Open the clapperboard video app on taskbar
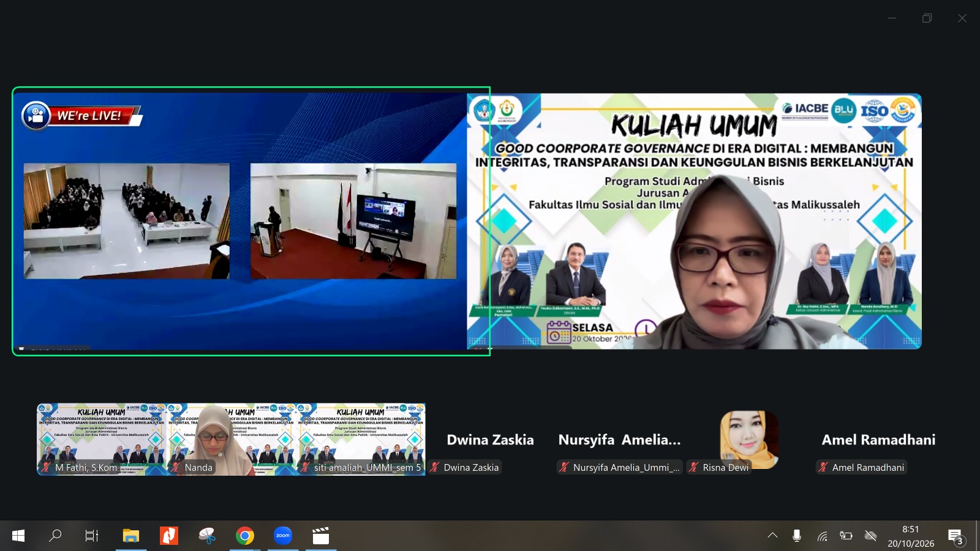 tap(321, 536)
